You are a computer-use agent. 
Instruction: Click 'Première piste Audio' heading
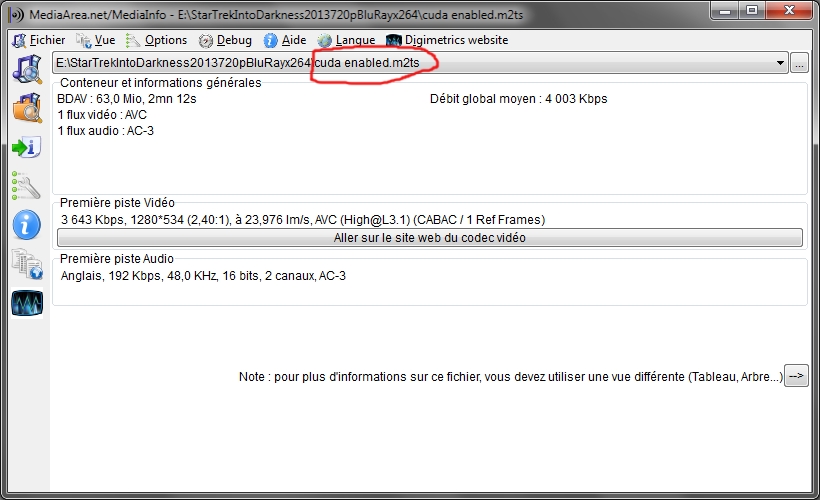[x=117, y=258]
